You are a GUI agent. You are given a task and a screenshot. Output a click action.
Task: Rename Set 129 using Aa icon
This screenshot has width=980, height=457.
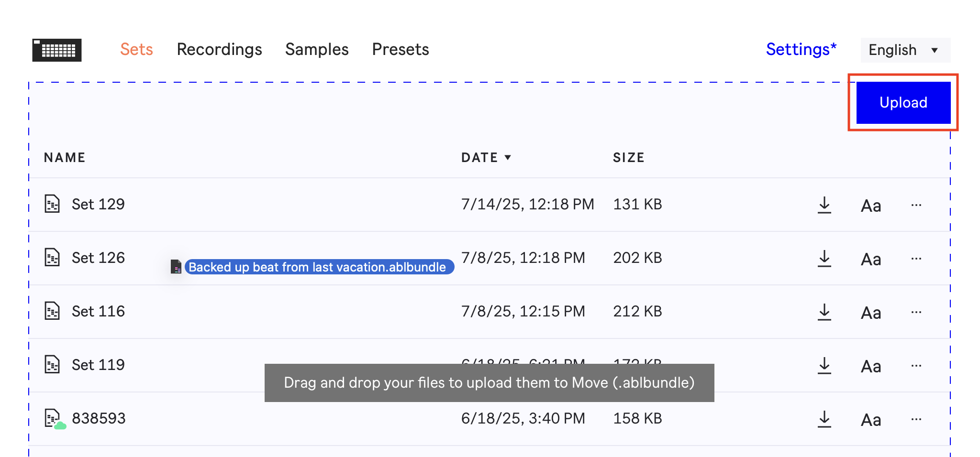click(x=870, y=206)
